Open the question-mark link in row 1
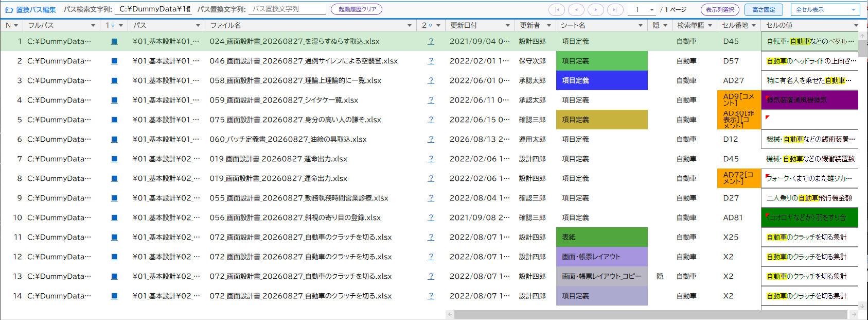The image size is (868, 320). pos(431,41)
